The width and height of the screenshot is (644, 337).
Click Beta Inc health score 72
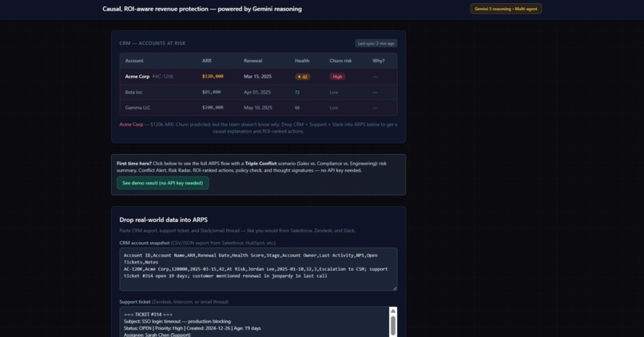click(297, 93)
